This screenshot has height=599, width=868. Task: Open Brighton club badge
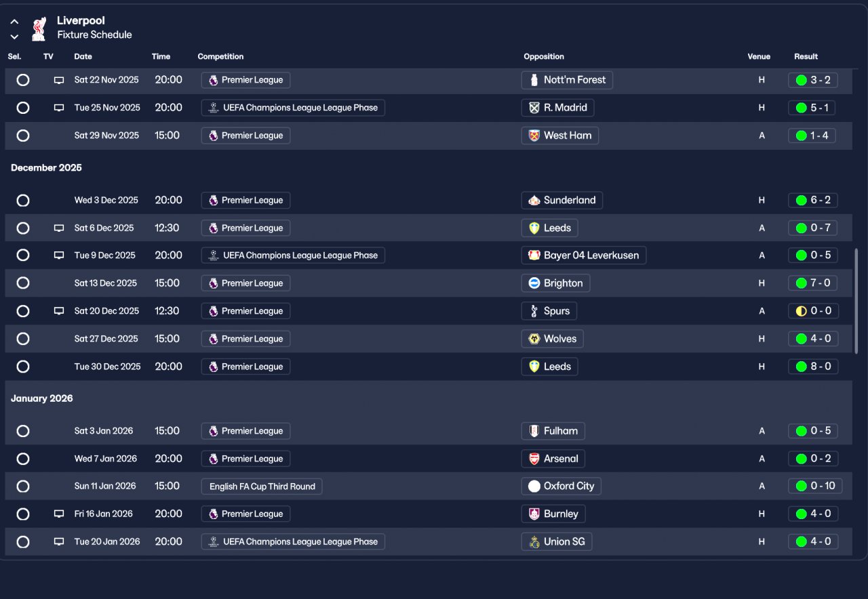534,283
